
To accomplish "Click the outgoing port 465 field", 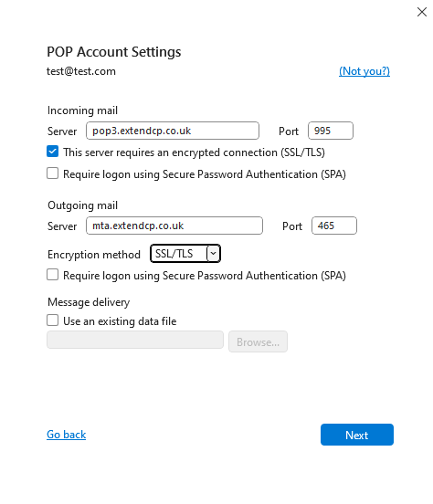I will coord(334,226).
